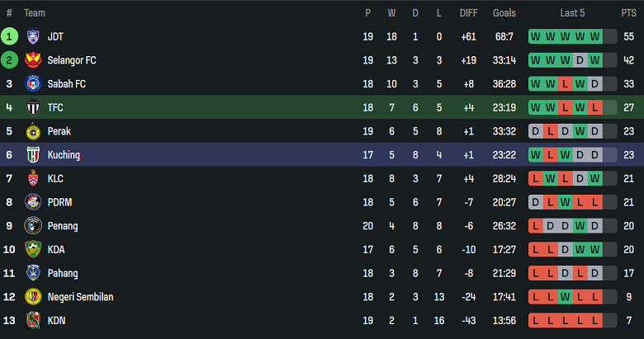Open the Kuching team name link

(x=64, y=155)
